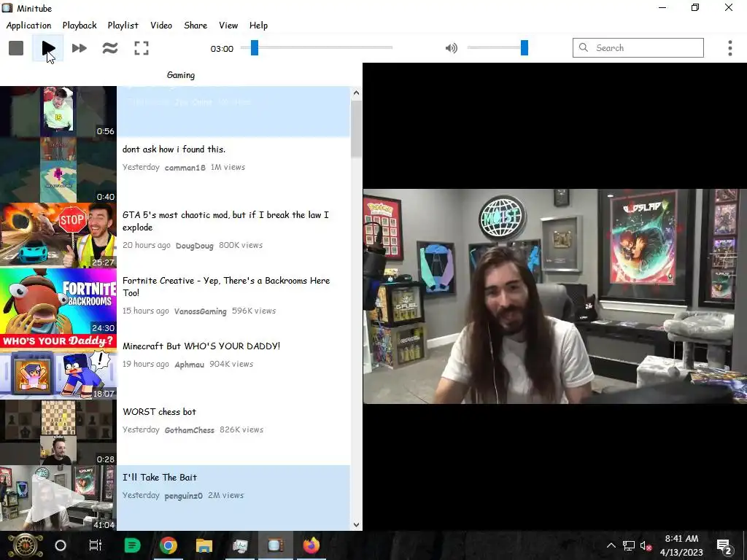This screenshot has width=747, height=560.
Task: Open the notification center icon
Action: [724, 545]
